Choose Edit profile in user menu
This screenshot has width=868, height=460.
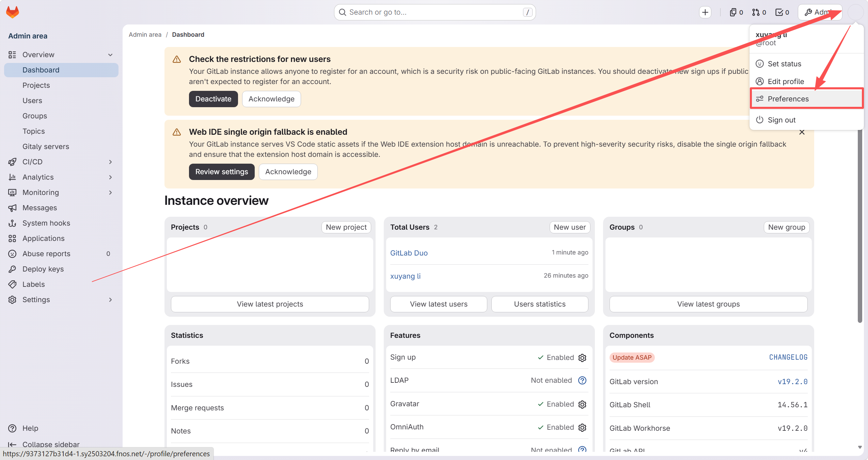coord(806,82)
